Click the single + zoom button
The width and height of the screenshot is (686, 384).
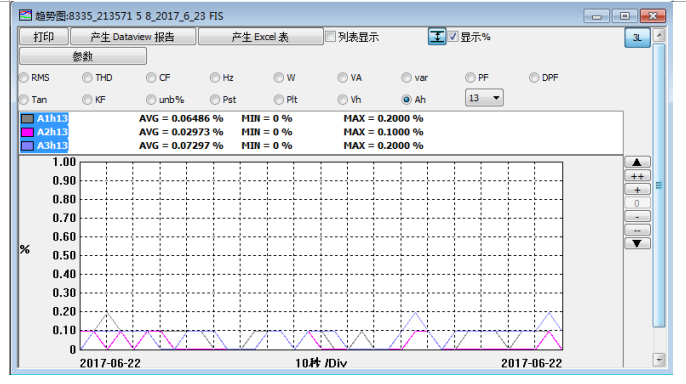[637, 189]
